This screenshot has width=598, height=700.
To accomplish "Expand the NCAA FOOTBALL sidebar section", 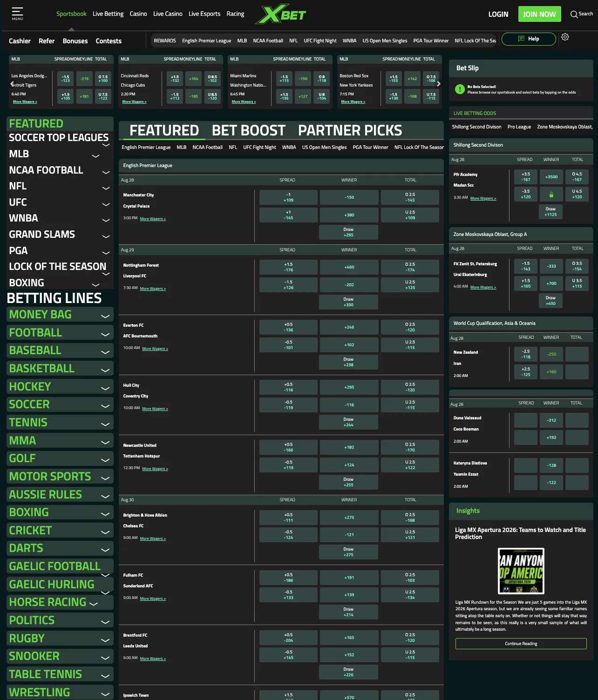I will point(106,172).
